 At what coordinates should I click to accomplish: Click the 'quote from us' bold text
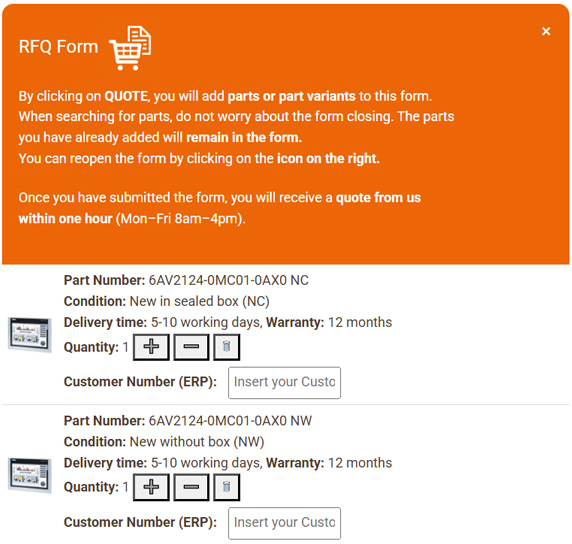378,198
